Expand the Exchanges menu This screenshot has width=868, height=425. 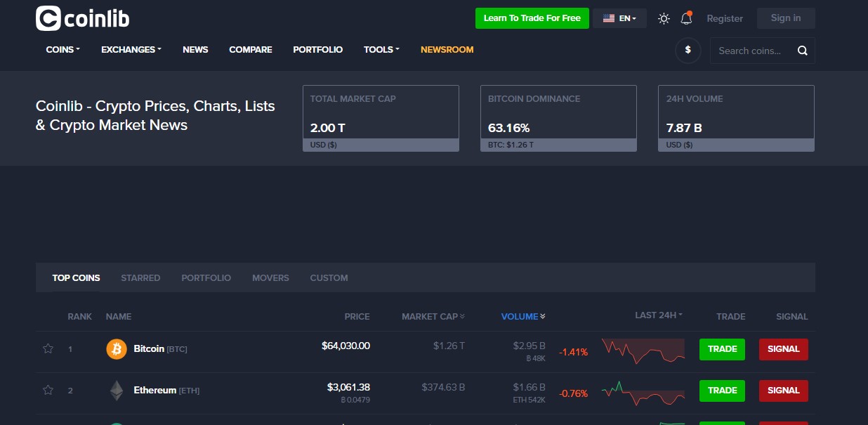tap(131, 50)
